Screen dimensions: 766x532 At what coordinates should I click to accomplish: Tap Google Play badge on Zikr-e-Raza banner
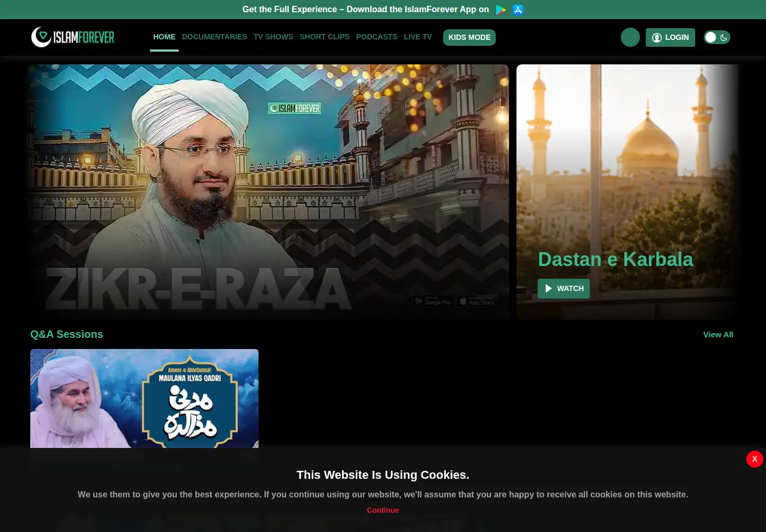[x=434, y=301]
